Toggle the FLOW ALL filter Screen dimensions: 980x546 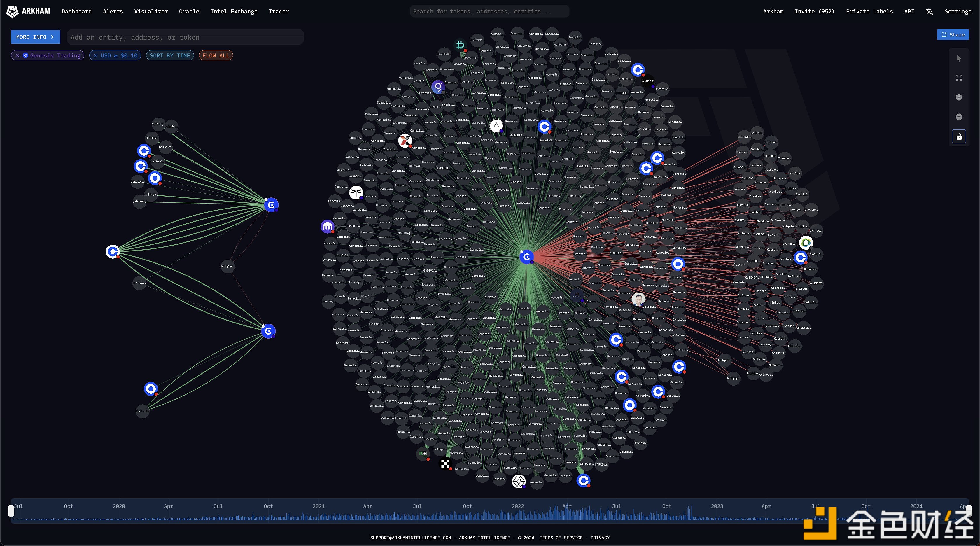tap(216, 55)
